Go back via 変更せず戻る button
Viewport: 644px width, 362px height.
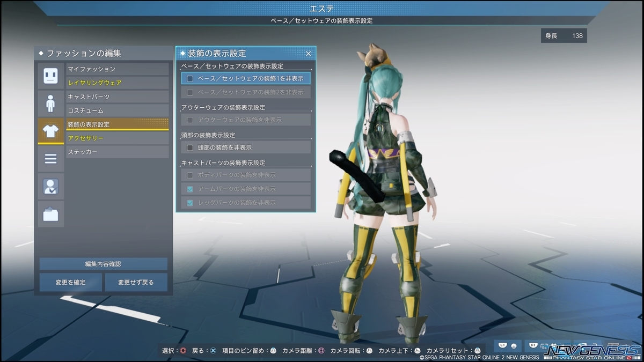(x=136, y=282)
